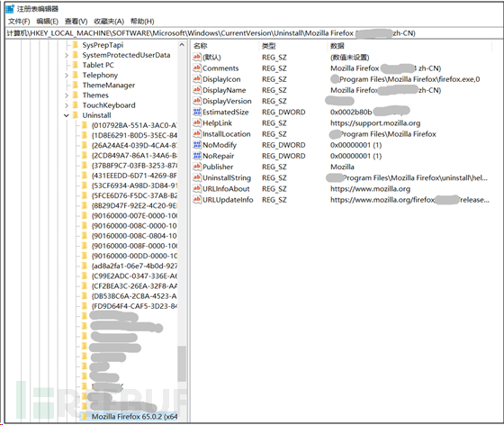Screen dimensions: 504x425
Task: Select the Themes folder icon
Action: (x=76, y=95)
